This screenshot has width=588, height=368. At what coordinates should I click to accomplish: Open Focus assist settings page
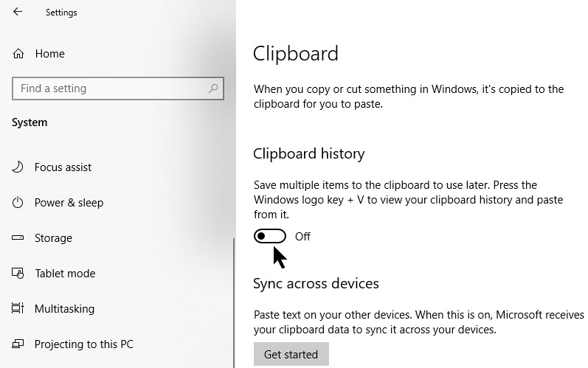tap(63, 167)
